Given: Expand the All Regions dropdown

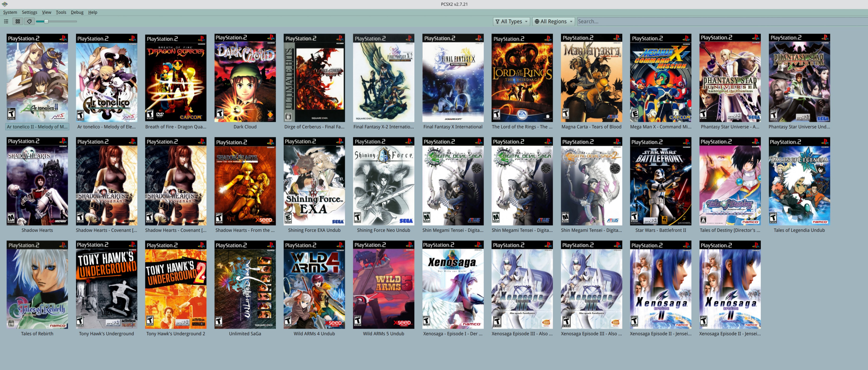Looking at the screenshot, I should point(554,21).
